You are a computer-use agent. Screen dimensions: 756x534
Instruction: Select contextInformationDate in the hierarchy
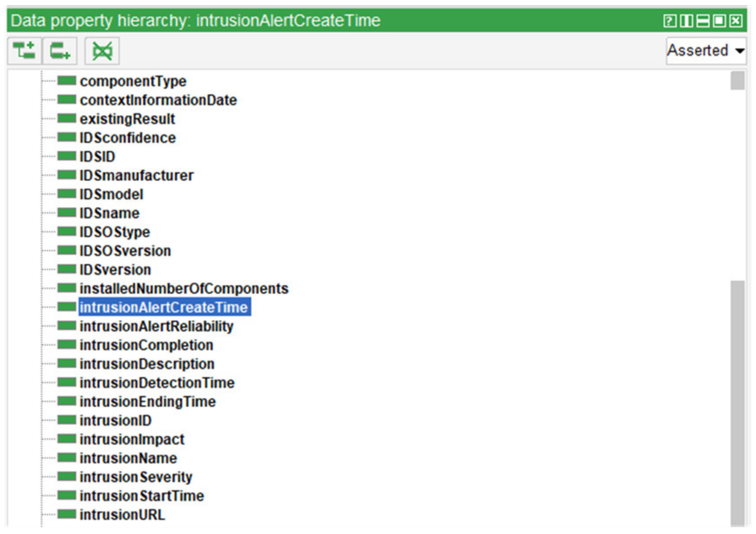[x=158, y=100]
